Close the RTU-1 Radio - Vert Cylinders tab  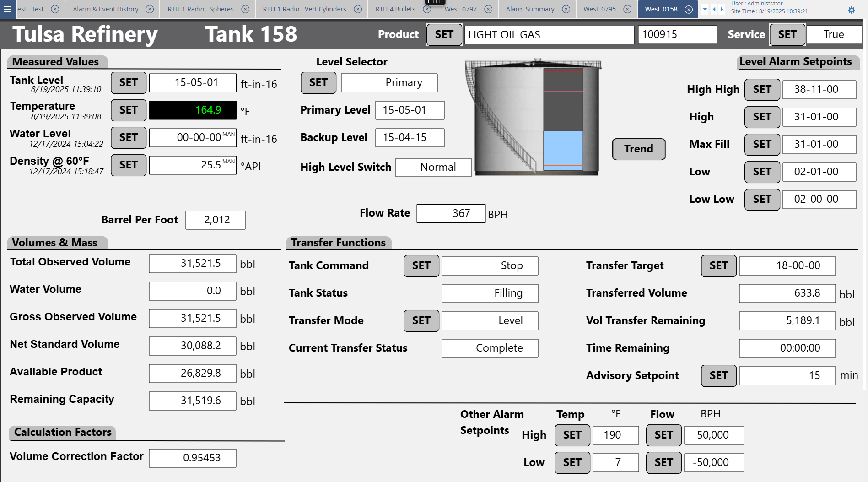click(x=358, y=9)
